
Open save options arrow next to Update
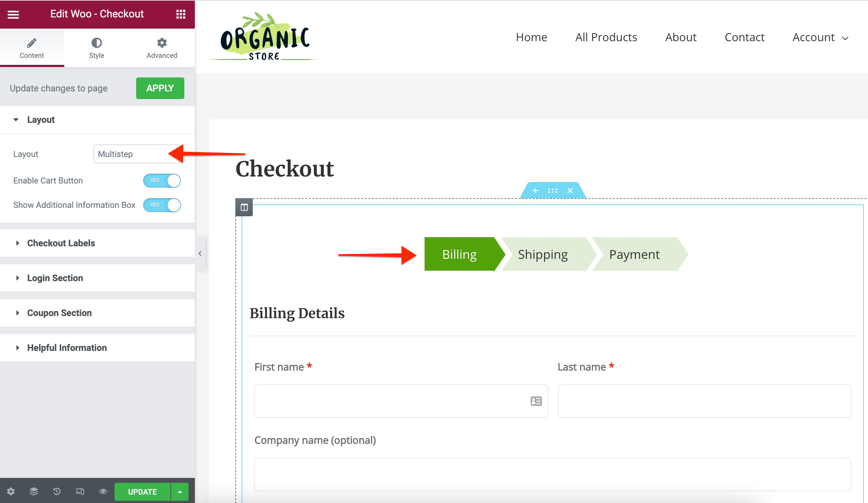pyautogui.click(x=180, y=492)
